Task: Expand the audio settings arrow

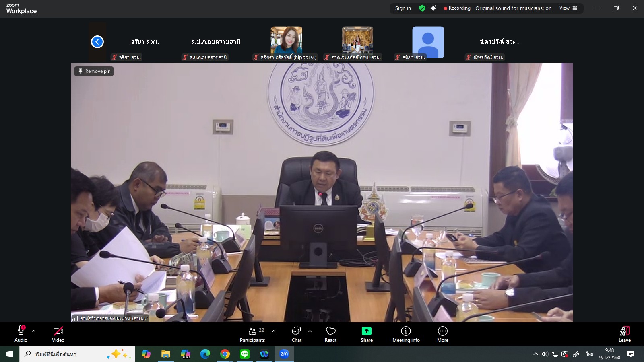Action: (34, 331)
